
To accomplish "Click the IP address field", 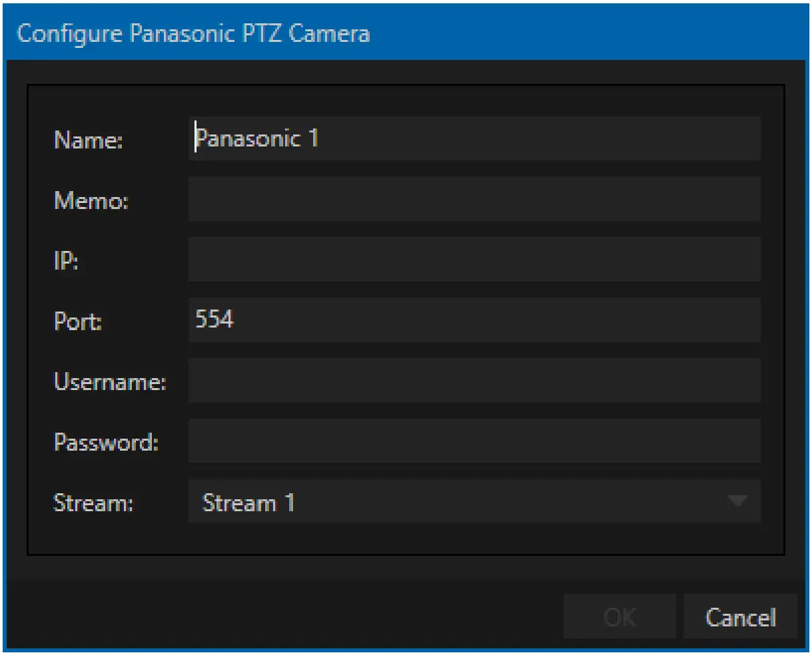I will (x=475, y=260).
